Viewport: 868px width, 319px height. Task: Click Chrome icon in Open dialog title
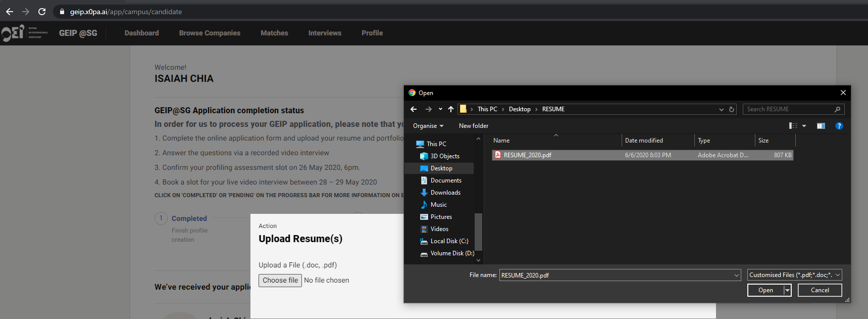tap(412, 93)
